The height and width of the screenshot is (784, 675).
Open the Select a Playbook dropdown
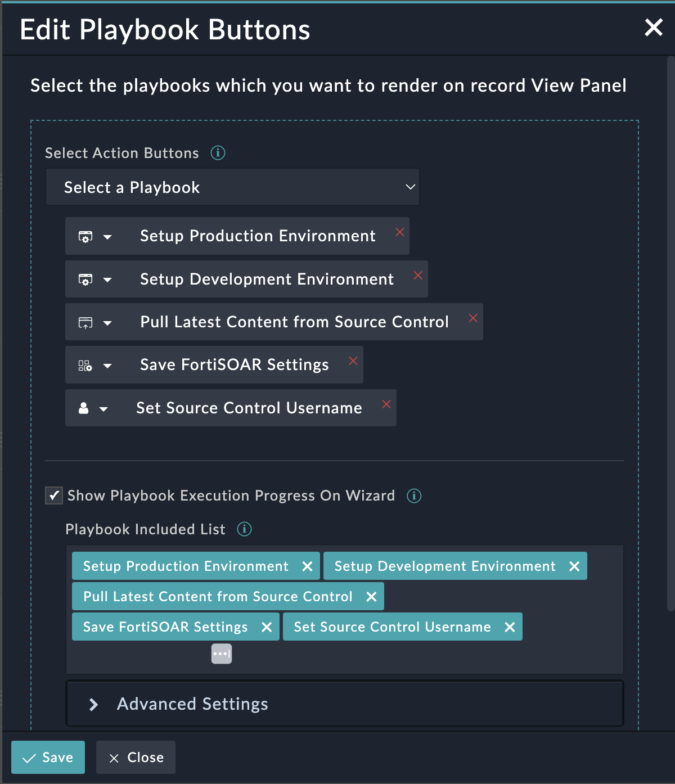coord(232,187)
